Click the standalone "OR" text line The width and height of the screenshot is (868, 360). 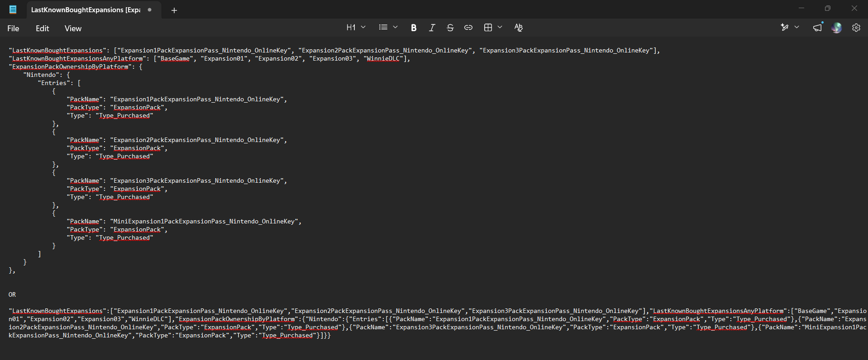point(12,294)
